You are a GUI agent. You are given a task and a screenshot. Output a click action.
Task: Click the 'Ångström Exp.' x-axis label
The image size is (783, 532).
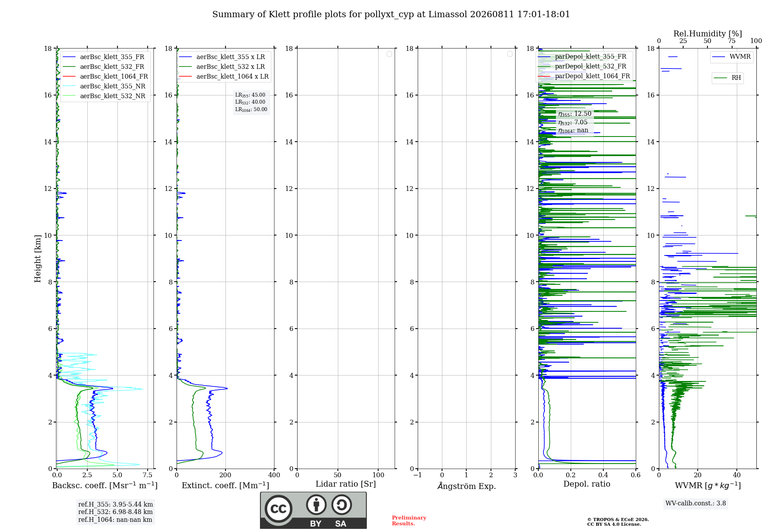pyautogui.click(x=467, y=486)
